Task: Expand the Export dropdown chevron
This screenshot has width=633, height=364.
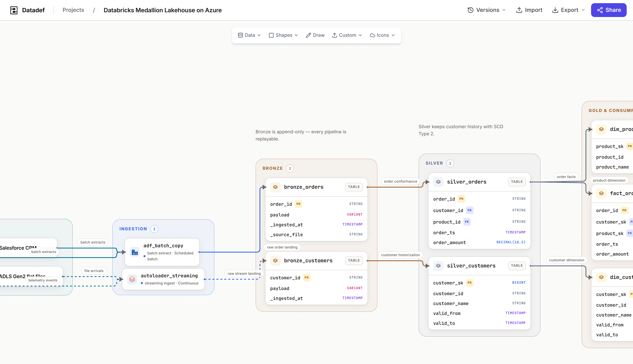Action: 583,10
